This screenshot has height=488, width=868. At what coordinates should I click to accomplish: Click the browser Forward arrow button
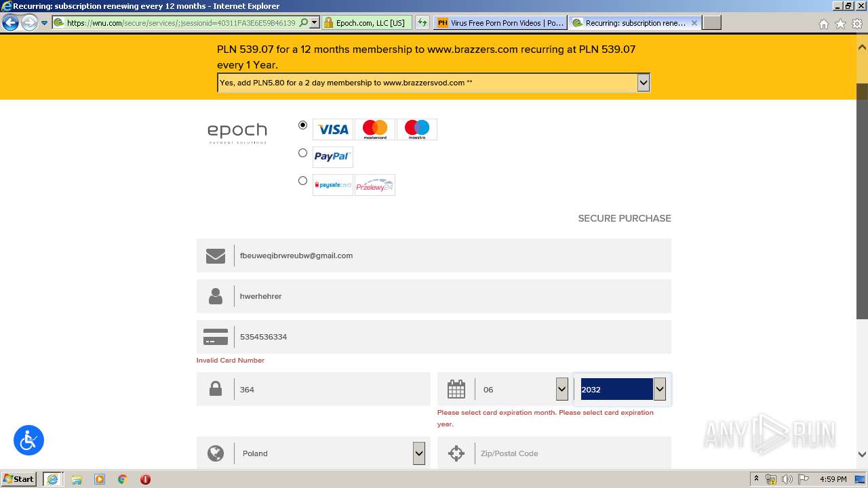[29, 23]
